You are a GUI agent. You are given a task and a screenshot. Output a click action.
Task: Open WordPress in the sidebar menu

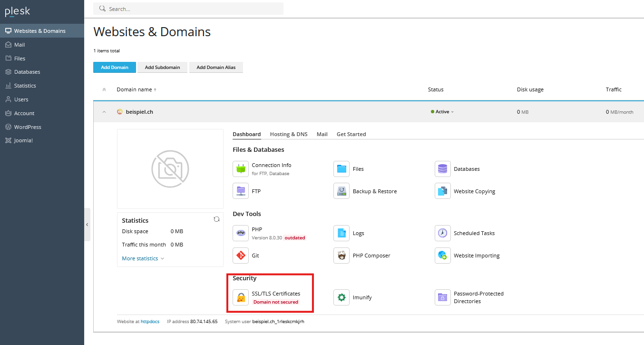pos(27,127)
